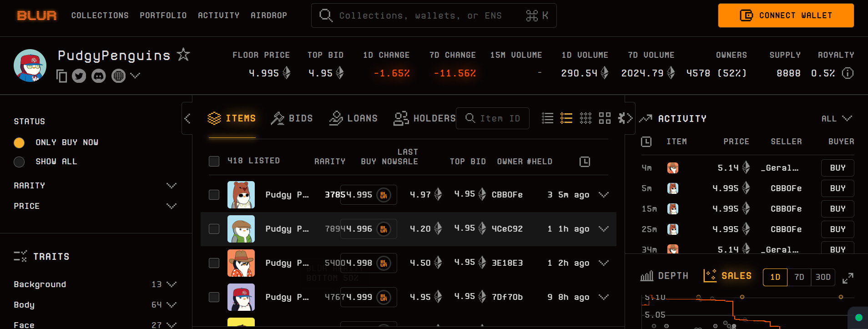This screenshot has height=329, width=868.
Task: Open the collection's Discord icon
Action: pyautogui.click(x=99, y=76)
